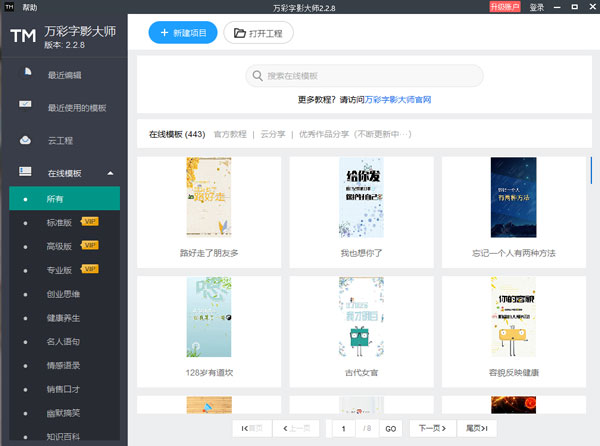This screenshot has width=600, height=446.
Task: Click the template list vertical scrollbar
Action: click(591, 170)
